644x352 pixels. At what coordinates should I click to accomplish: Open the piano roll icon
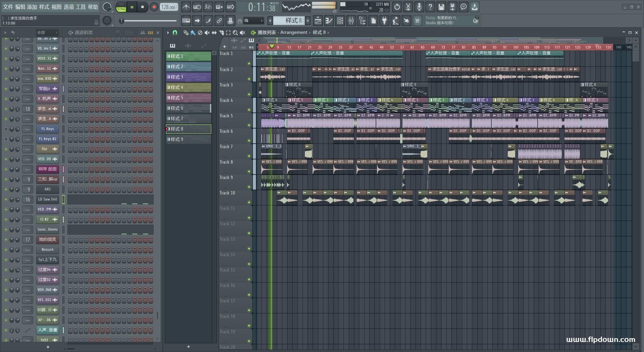[329, 21]
